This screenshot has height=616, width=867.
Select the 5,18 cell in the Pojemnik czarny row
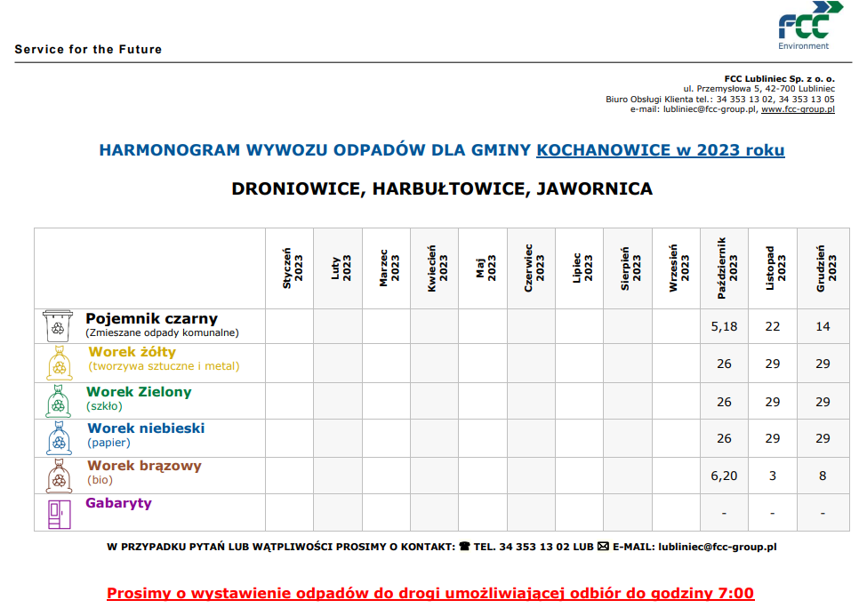725,326
